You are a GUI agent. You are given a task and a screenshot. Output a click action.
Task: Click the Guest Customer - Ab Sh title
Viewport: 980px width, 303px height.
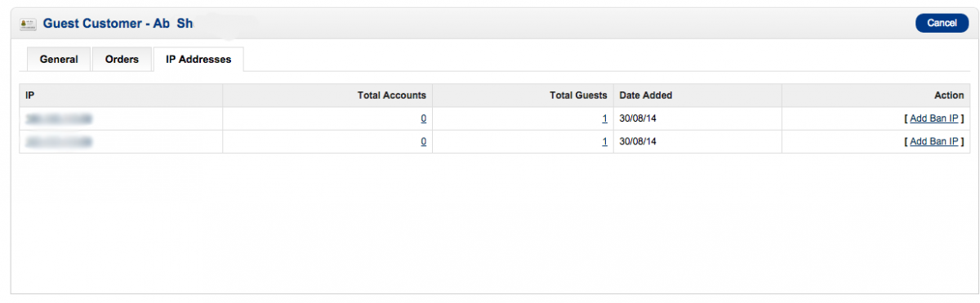click(118, 24)
